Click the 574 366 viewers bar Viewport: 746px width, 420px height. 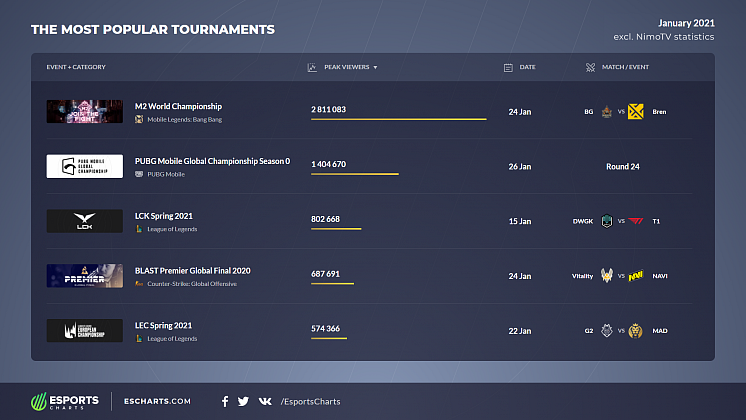pos(329,338)
